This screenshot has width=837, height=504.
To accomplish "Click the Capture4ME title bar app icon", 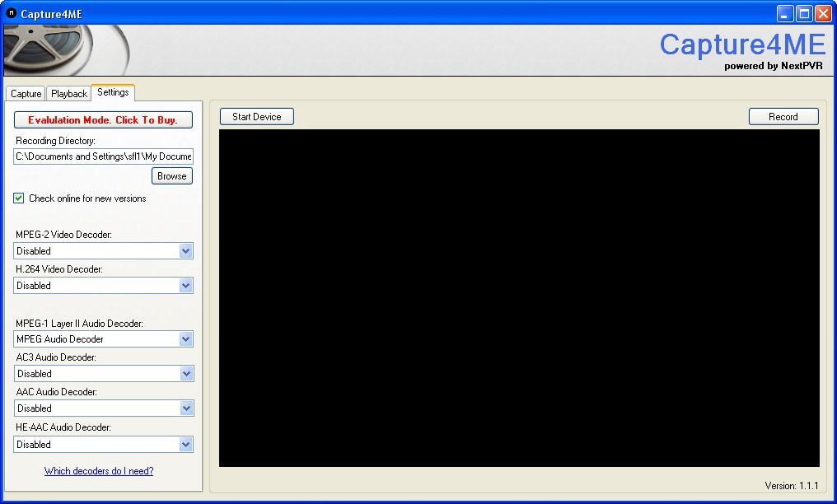I will click(11, 13).
